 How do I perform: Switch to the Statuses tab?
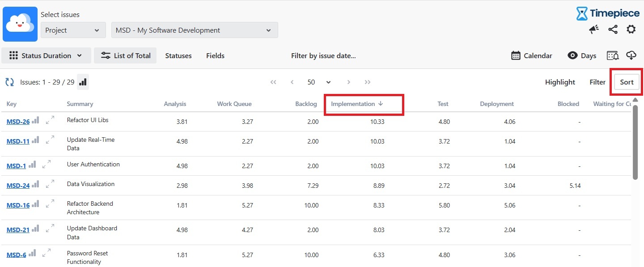[x=178, y=56]
